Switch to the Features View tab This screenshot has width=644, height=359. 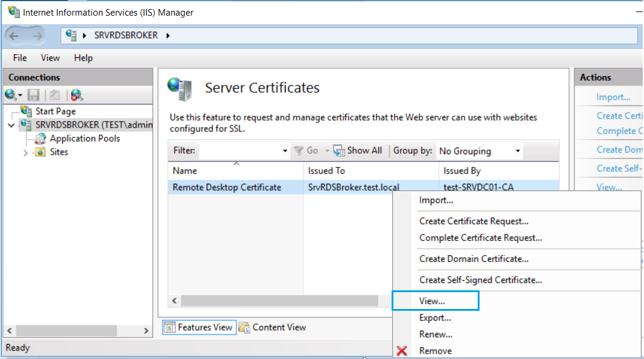199,327
